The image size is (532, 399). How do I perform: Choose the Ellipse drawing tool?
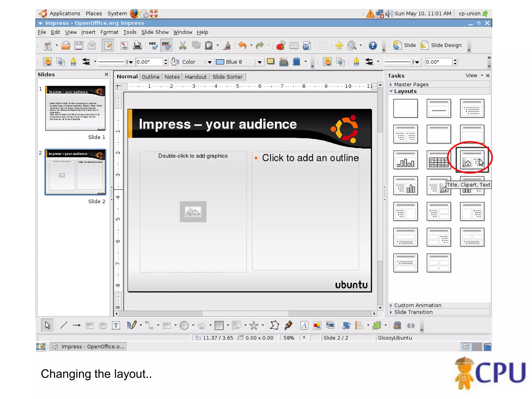tap(103, 325)
